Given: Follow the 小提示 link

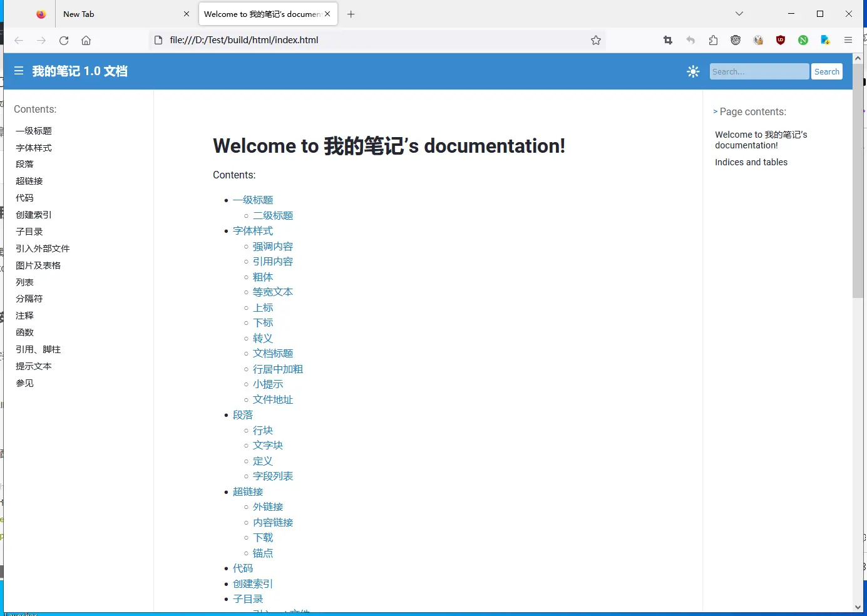Looking at the screenshot, I should (268, 384).
